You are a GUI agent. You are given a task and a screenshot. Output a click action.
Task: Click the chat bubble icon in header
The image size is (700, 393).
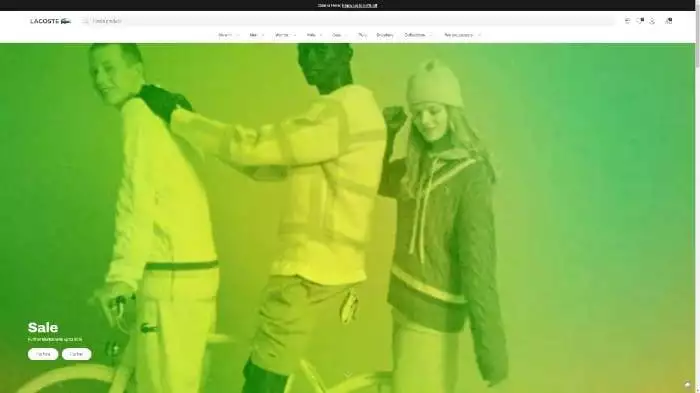tap(640, 21)
